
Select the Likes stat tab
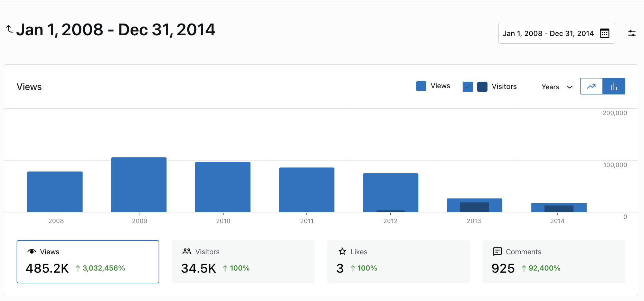pos(398,262)
